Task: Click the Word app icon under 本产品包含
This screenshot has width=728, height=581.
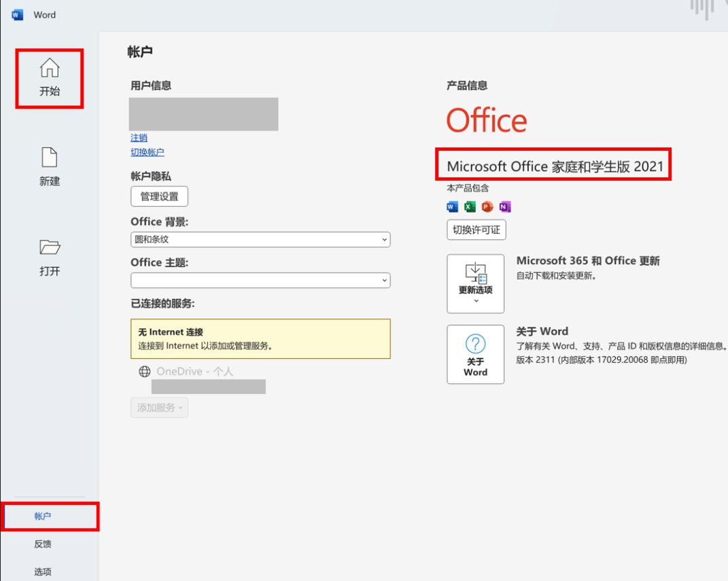Action: pos(452,207)
